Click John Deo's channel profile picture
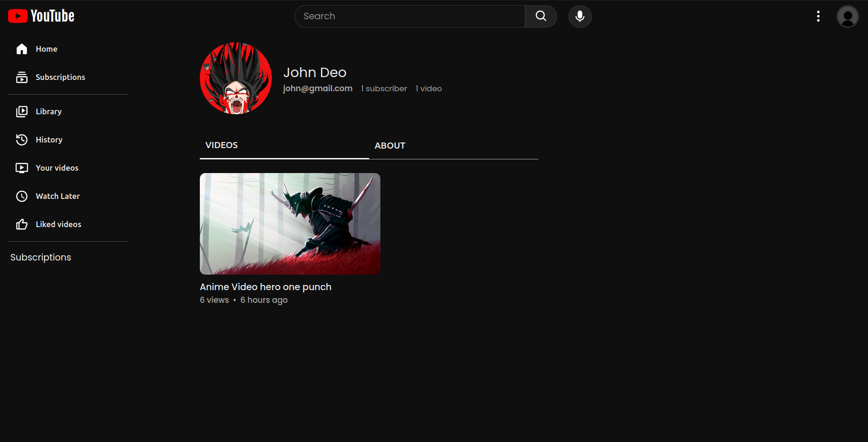Viewport: 868px width, 442px height. pos(236,78)
